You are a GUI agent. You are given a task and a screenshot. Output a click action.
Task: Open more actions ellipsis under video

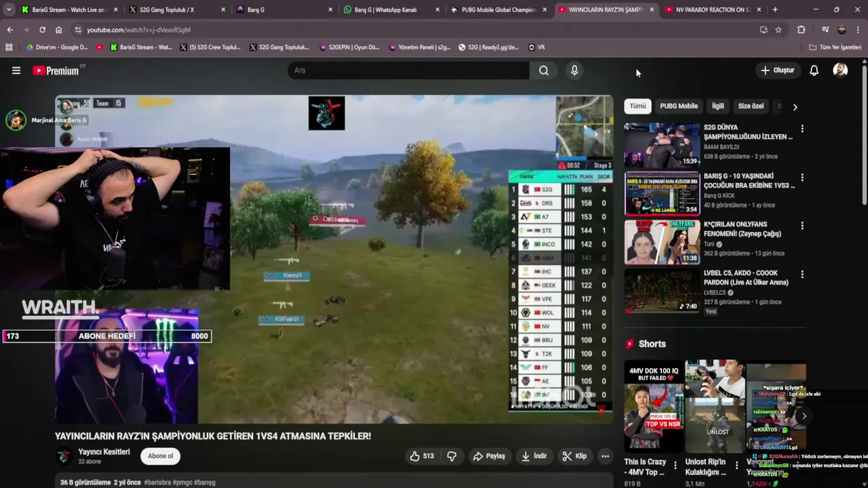(605, 456)
